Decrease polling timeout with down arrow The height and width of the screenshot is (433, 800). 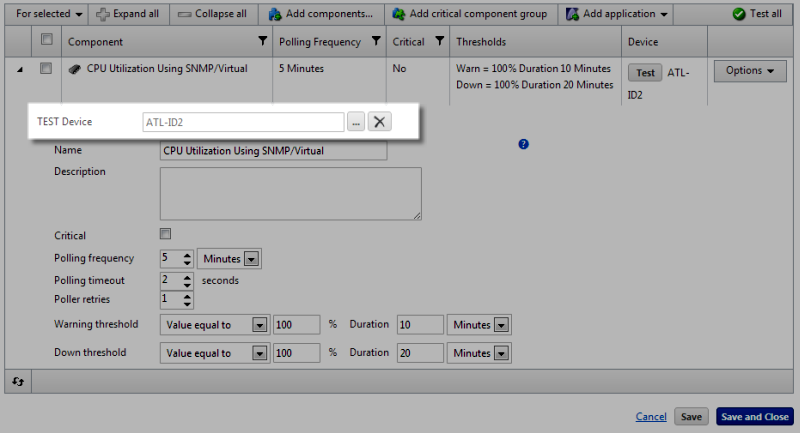coord(187,285)
